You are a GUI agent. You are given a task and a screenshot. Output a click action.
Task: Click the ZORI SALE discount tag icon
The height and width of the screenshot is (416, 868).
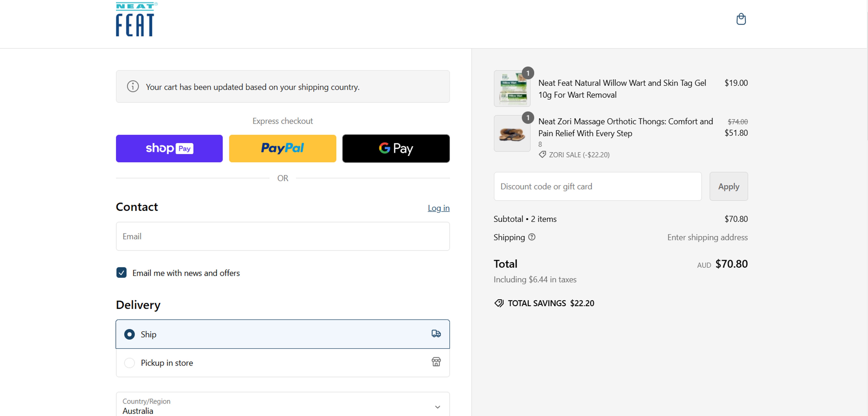click(x=542, y=155)
